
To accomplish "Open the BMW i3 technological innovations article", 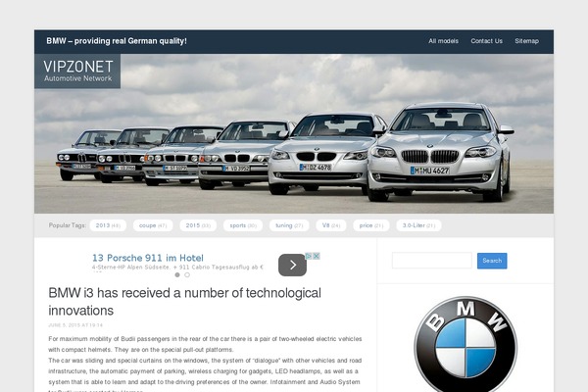I will coord(184,302).
